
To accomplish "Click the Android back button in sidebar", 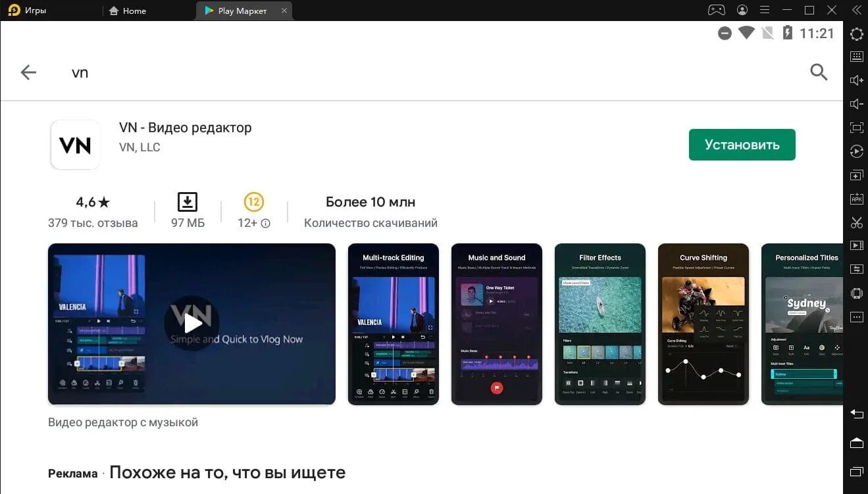I will coord(856,414).
